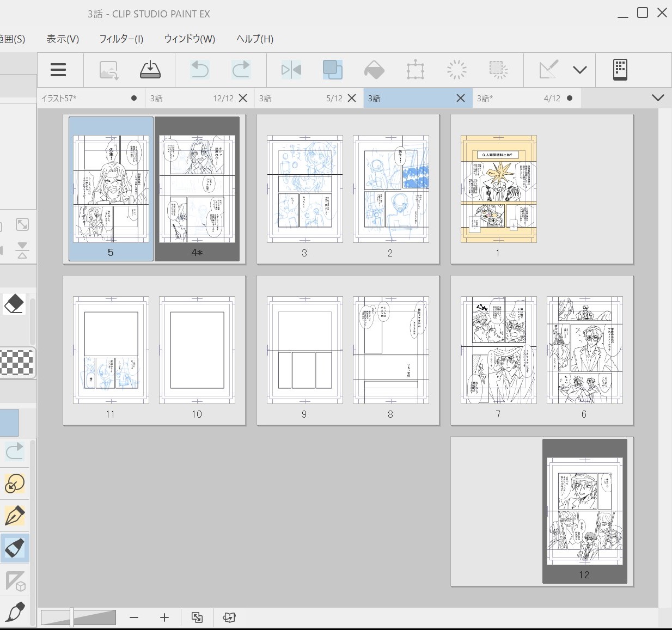Expand the command bar chevron dropdown
Image resolution: width=672 pixels, height=630 pixels.
[x=580, y=70]
